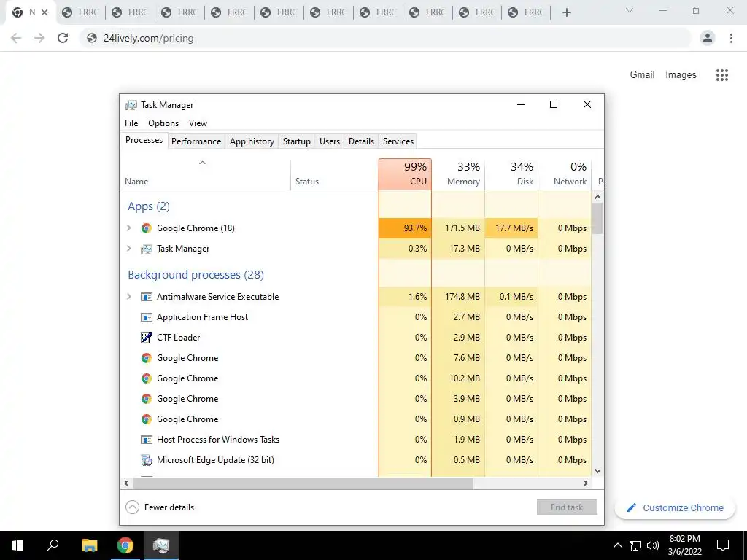Viewport: 747px width, 560px height.
Task: Click the vertical scrollbar up arrow
Action: click(598, 197)
